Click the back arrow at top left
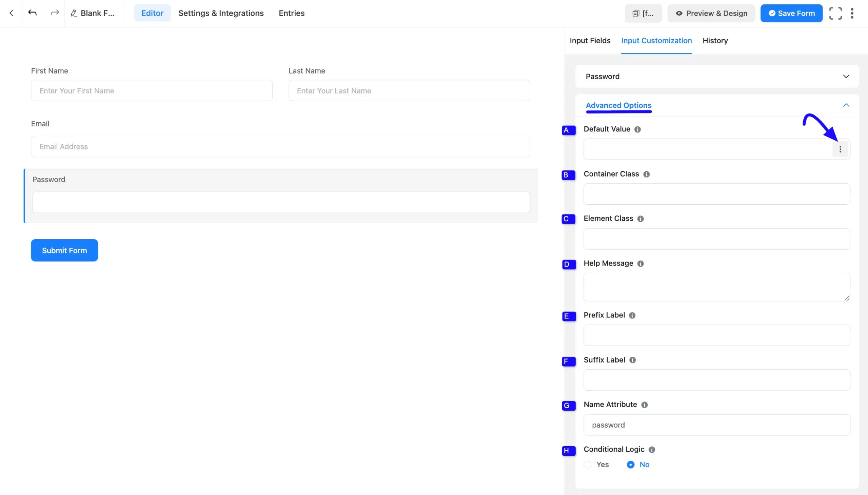 coord(11,13)
